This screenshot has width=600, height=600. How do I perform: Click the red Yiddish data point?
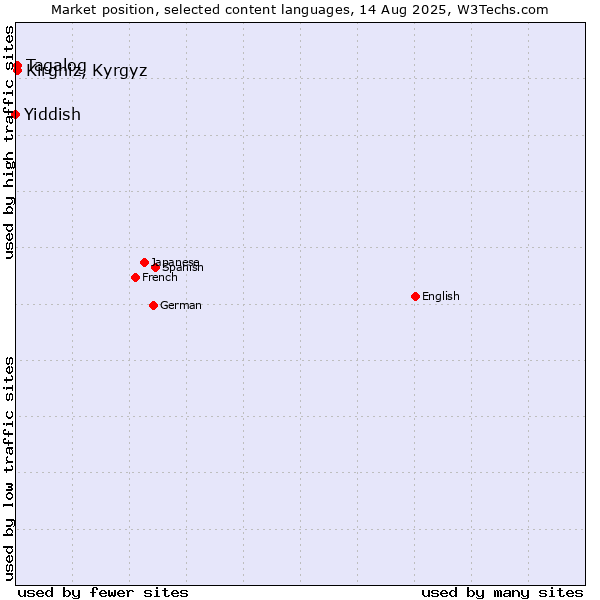coord(15,114)
